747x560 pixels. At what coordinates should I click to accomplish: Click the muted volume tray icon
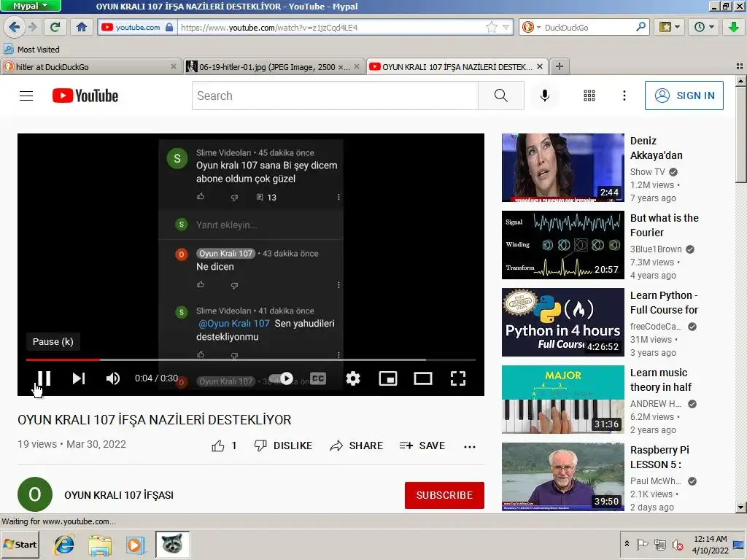coord(677,544)
